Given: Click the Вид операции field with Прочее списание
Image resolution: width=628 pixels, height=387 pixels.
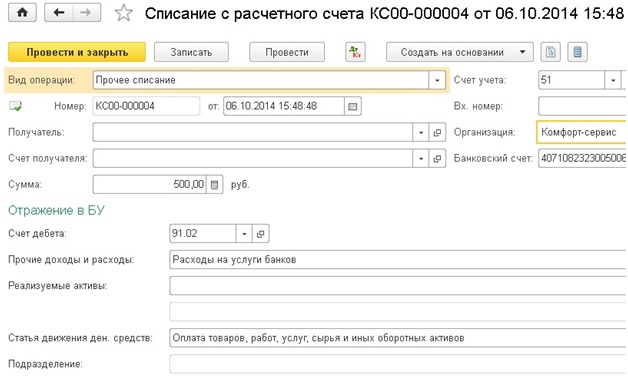Looking at the screenshot, I should (261, 81).
